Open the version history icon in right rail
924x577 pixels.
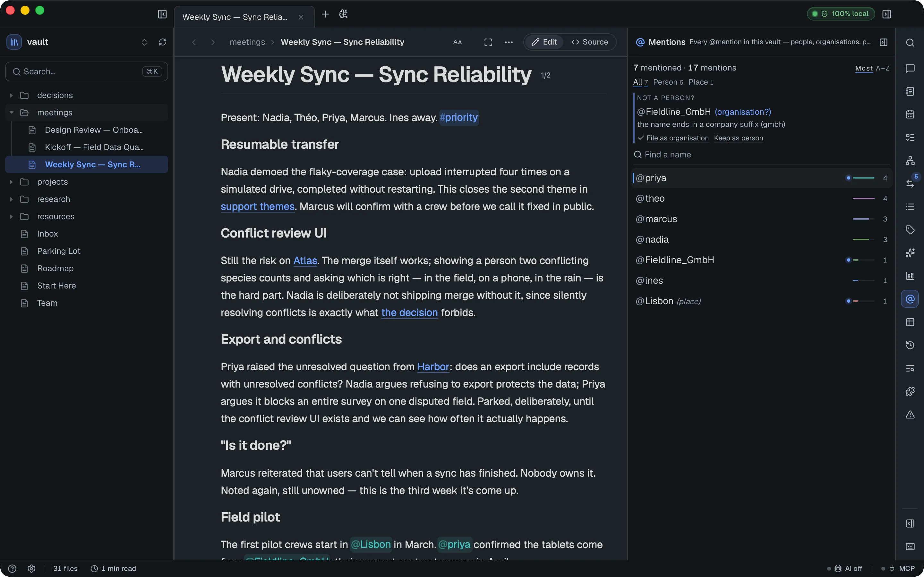tap(910, 345)
